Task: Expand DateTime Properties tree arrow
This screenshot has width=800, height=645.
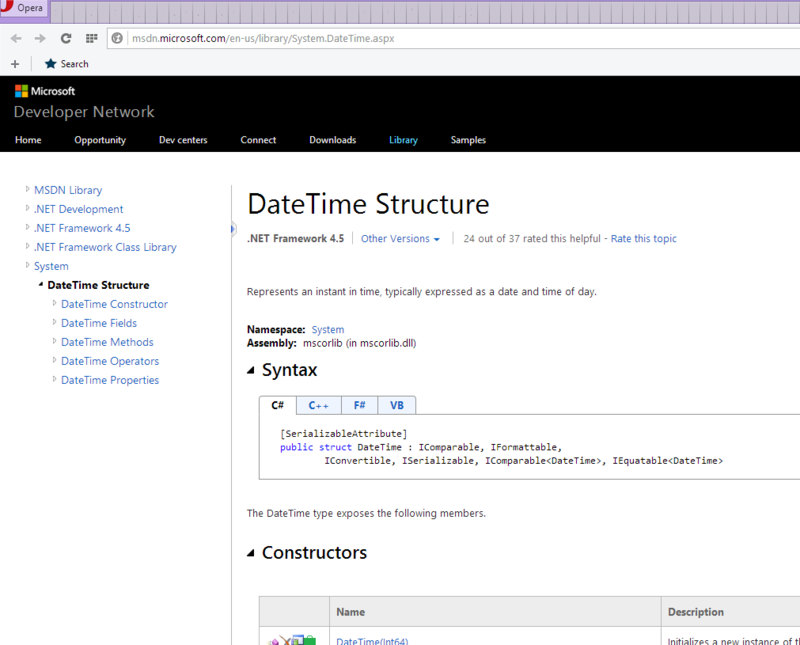Action: (55, 379)
